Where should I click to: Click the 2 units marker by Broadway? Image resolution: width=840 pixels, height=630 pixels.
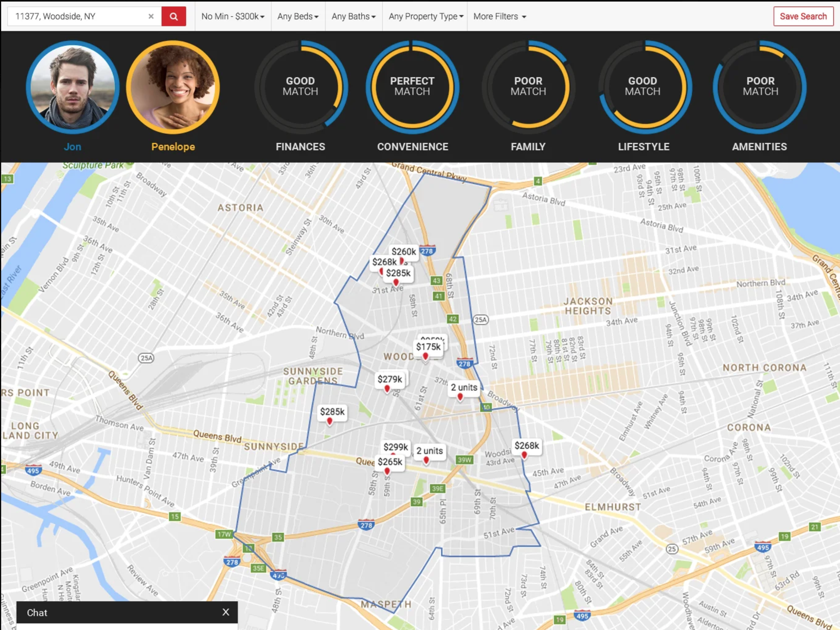[464, 388]
